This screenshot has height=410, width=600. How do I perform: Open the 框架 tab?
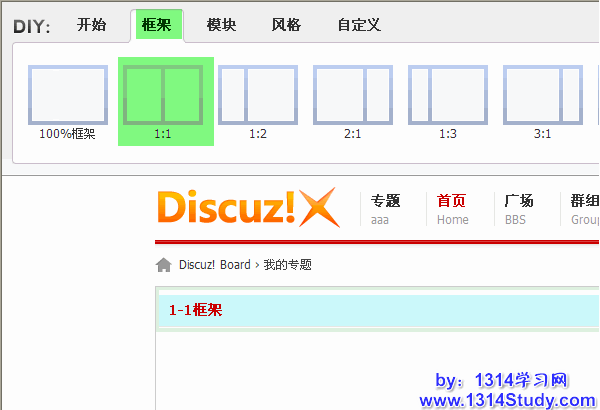[158, 25]
